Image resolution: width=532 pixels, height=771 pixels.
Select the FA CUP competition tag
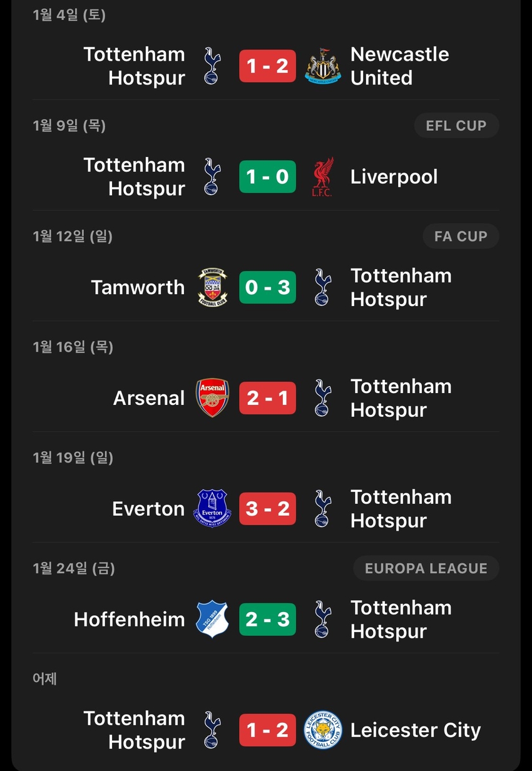point(461,237)
